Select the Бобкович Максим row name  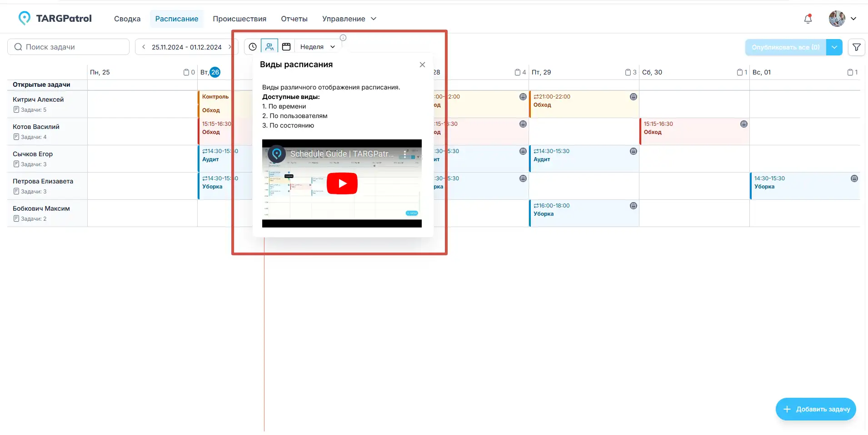41,208
